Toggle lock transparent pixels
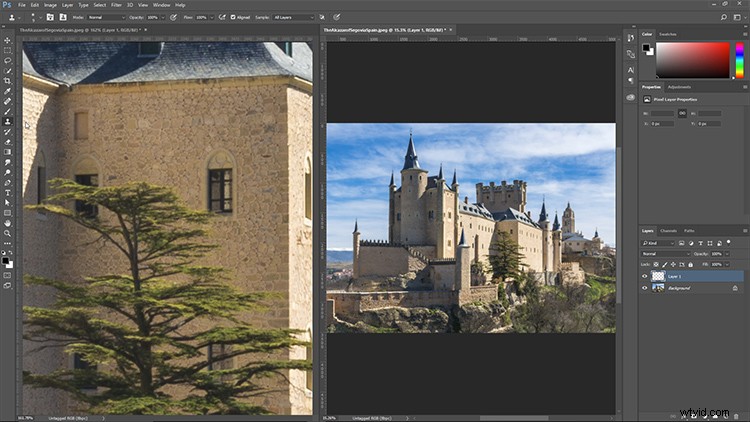This screenshot has width=750, height=422. [x=656, y=265]
